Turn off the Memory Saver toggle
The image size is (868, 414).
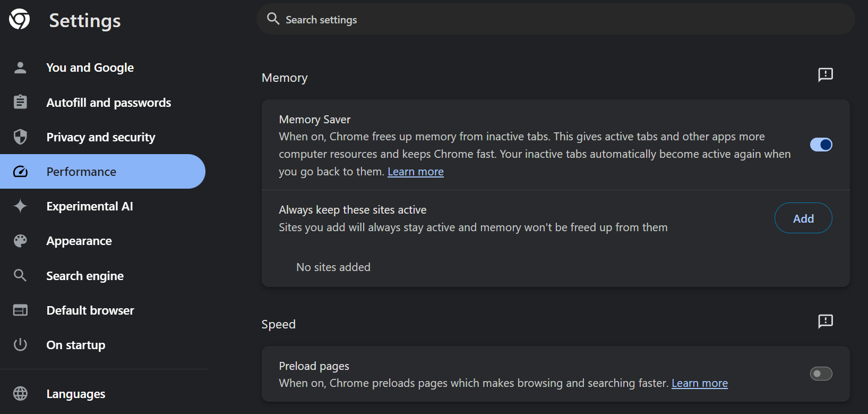point(821,145)
